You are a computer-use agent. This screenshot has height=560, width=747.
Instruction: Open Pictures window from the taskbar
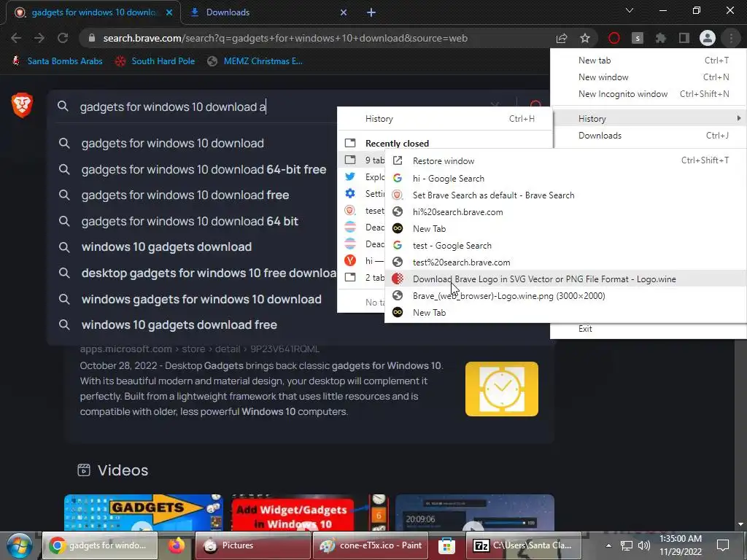(x=252, y=545)
